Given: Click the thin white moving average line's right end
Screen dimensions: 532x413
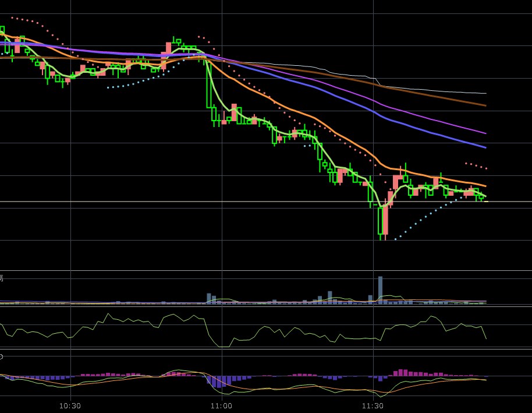Looking at the screenshot, I should click(x=484, y=93).
